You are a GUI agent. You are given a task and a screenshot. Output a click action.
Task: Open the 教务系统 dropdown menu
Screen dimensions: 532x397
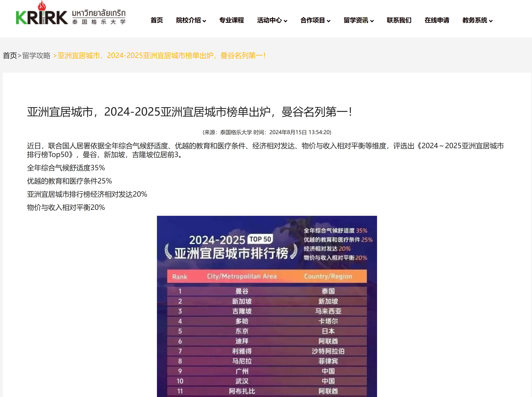[x=475, y=20]
